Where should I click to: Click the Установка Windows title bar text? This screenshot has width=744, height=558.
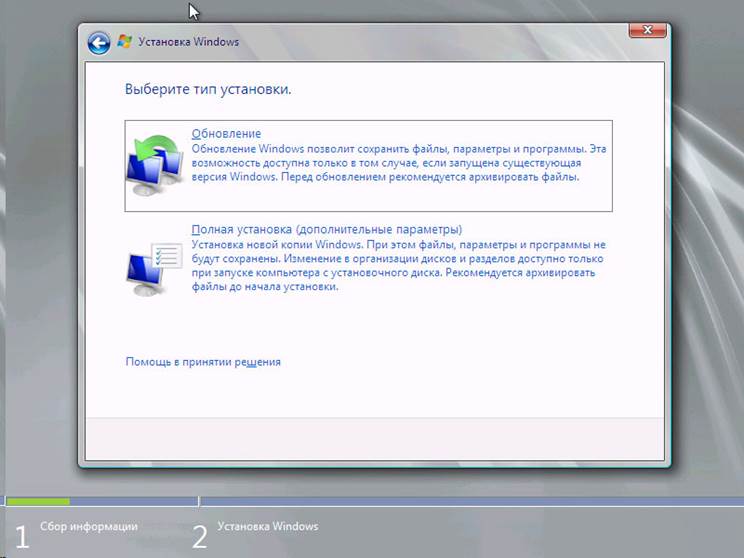tap(188, 42)
